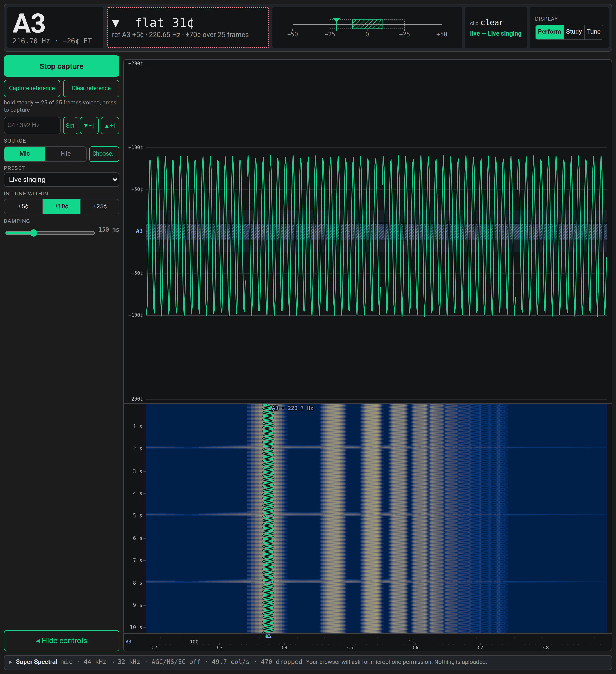Click the hatched in-tune zone on the meter
Image resolution: width=616 pixels, height=674 pixels.
pyautogui.click(x=367, y=24)
